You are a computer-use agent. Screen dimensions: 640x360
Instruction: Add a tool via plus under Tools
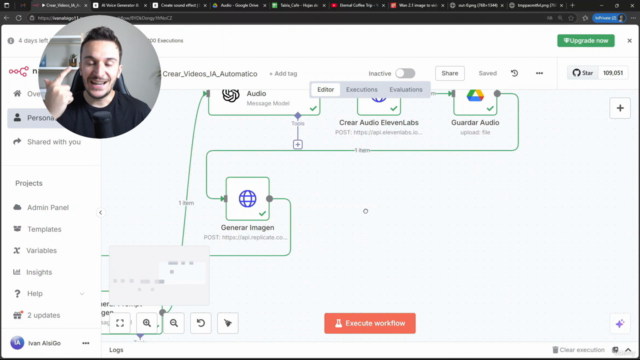[x=298, y=144]
